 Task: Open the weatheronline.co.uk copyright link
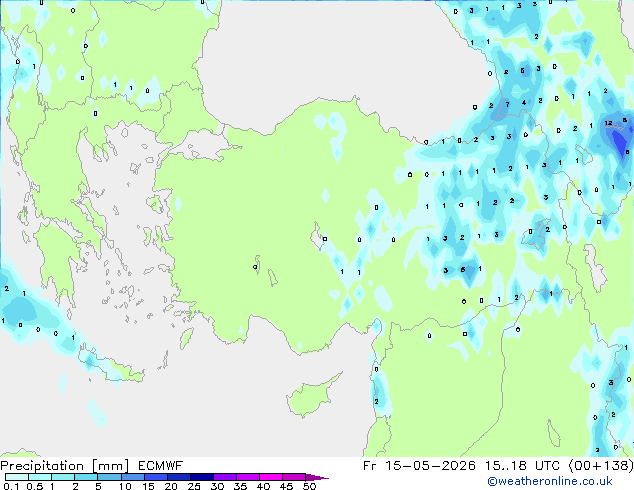coord(550,481)
